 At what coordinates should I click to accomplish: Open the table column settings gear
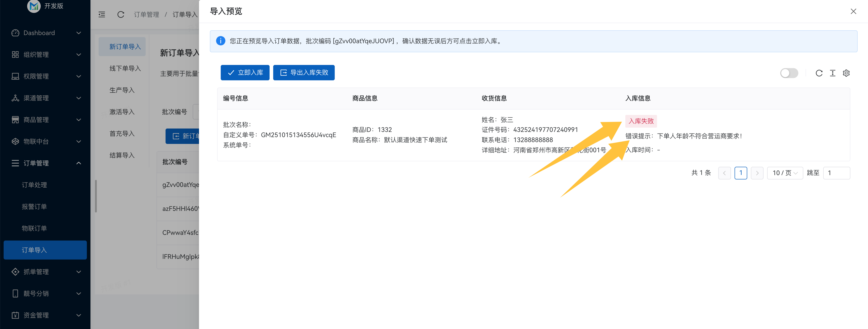846,73
